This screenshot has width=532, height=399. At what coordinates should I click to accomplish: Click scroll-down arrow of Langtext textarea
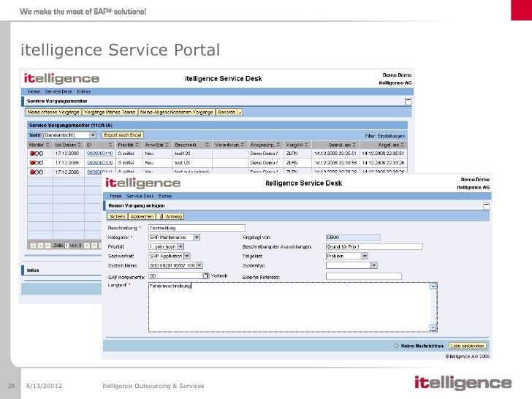click(433, 327)
